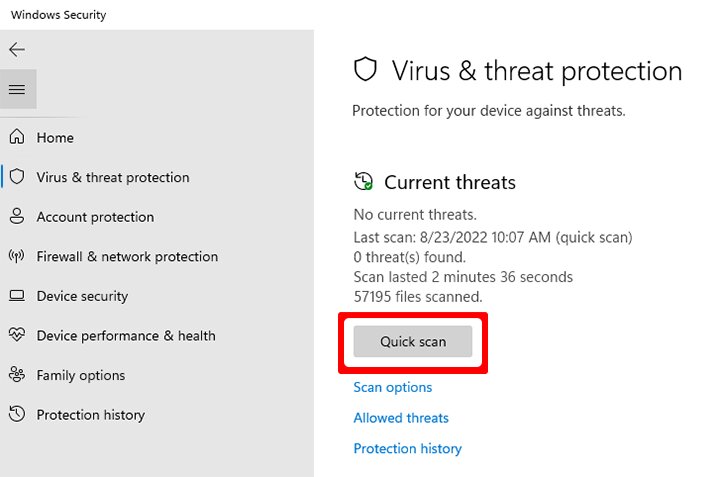Go back using the back arrow
Image resolution: width=720 pixels, height=477 pixels.
[17, 49]
